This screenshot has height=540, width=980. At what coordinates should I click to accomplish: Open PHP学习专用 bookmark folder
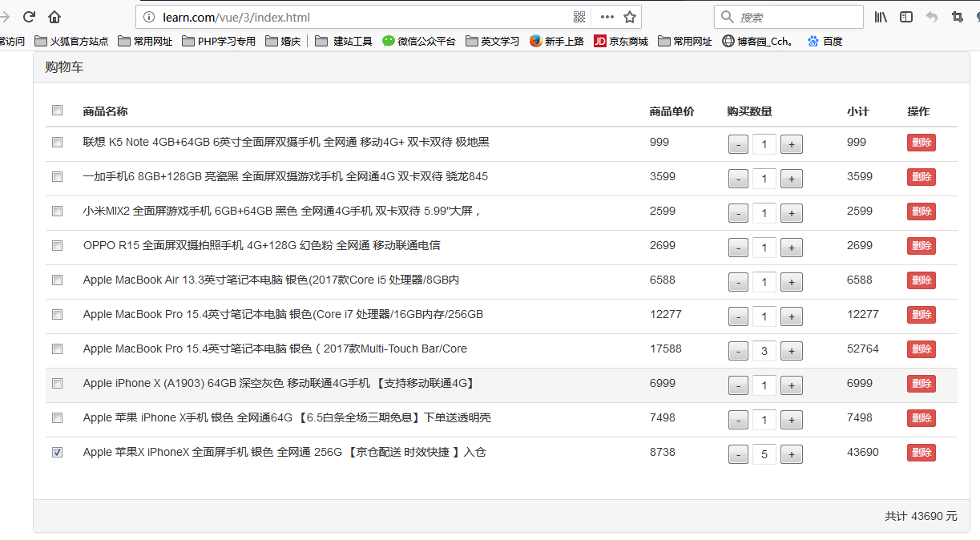[x=219, y=41]
